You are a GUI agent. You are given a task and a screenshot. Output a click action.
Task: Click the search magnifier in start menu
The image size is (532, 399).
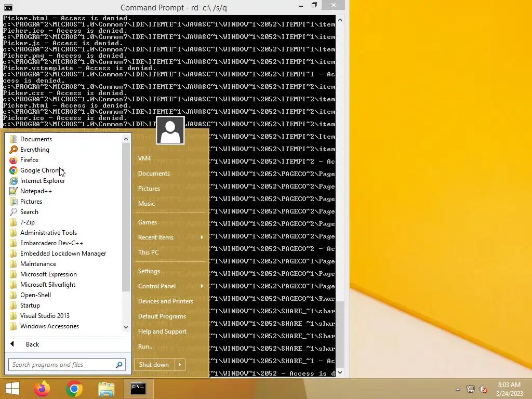pyautogui.click(x=119, y=365)
